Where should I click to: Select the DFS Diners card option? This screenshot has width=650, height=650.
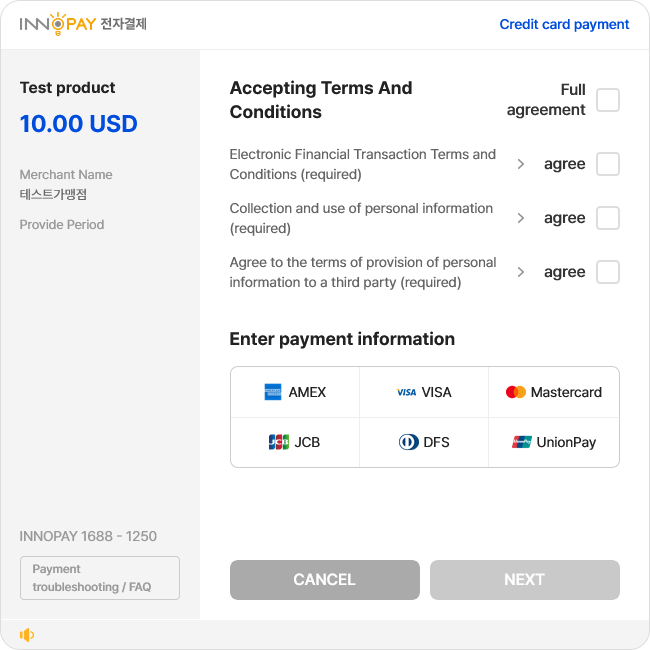[424, 442]
